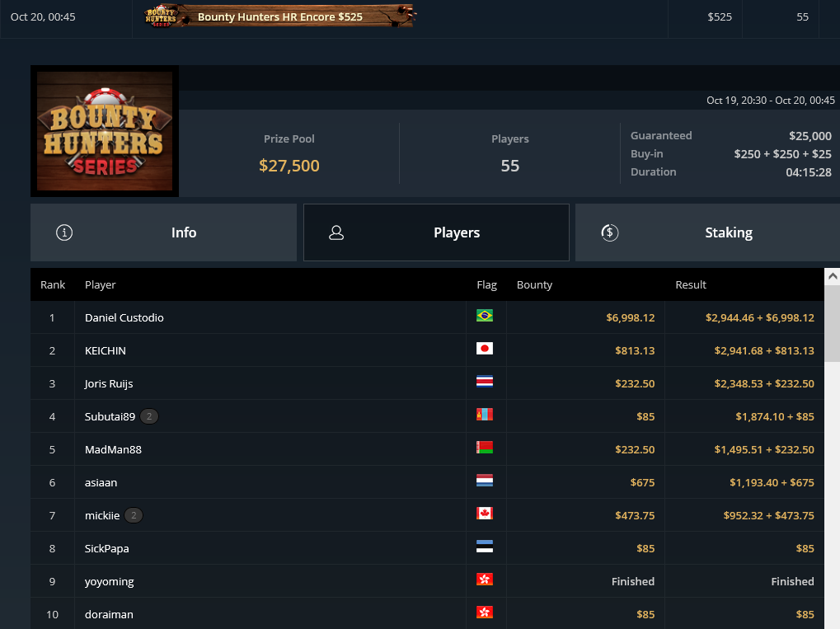Open the Info tab
Screen dimensions: 840x629
(x=163, y=232)
